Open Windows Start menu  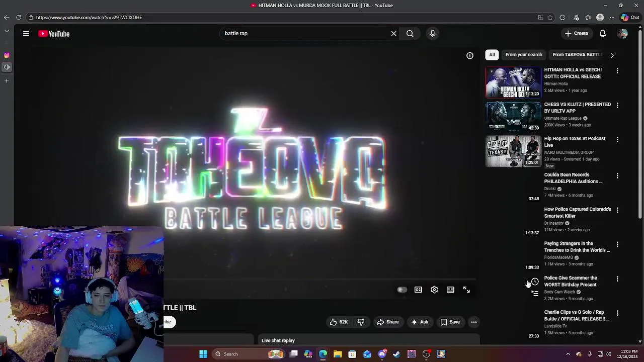pos(203,354)
